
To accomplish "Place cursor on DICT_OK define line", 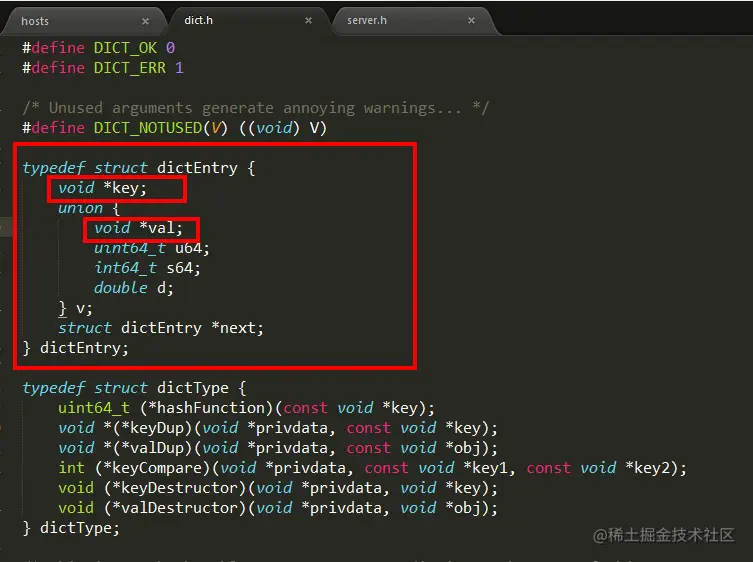I will 98,48.
